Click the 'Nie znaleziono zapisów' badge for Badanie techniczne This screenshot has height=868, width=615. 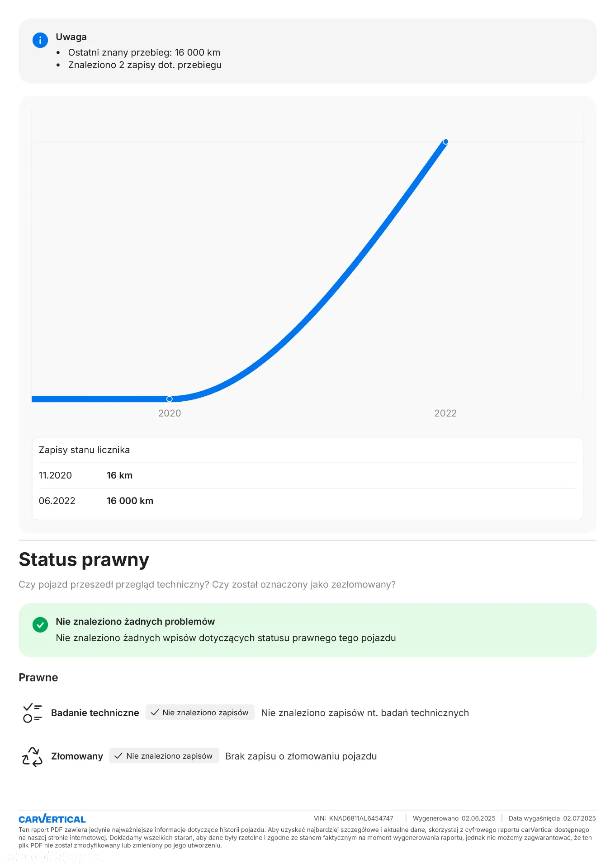200,713
